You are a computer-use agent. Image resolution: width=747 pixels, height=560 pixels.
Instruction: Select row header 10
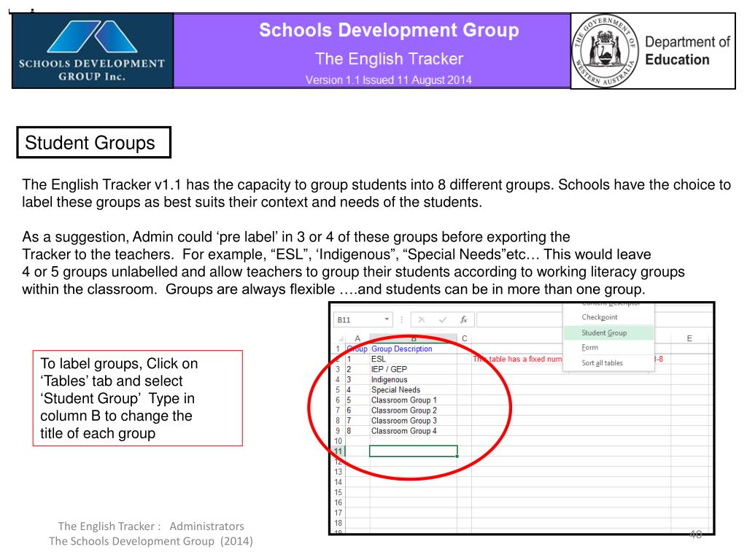pyautogui.click(x=338, y=441)
